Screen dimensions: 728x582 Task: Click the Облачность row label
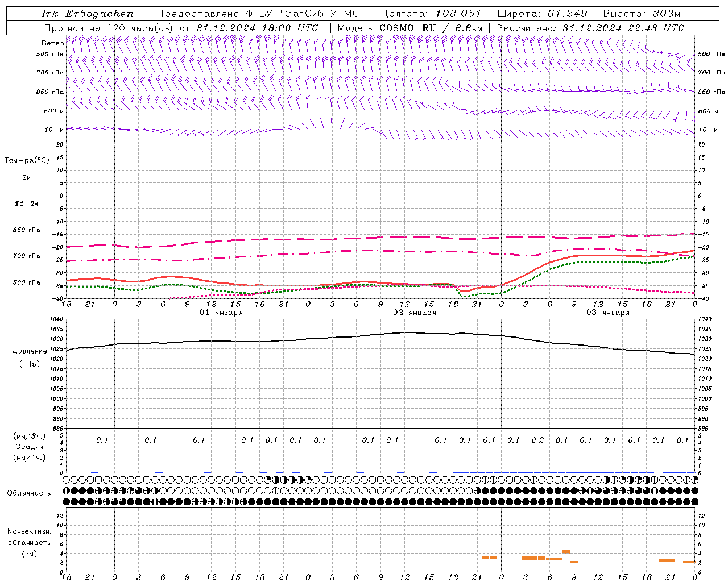29,493
